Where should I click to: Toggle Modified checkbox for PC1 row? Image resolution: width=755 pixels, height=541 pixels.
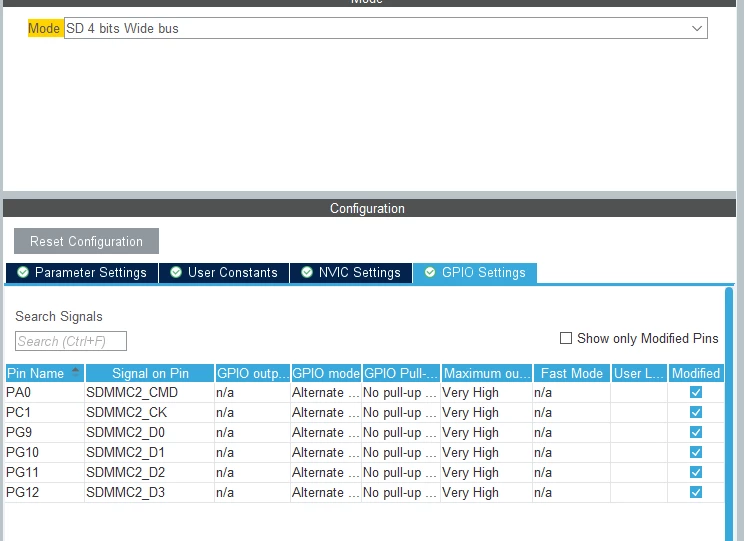(696, 412)
